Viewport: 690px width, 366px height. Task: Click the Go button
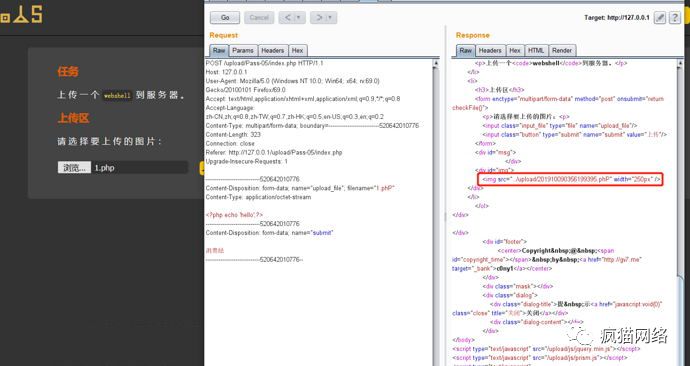(225, 18)
